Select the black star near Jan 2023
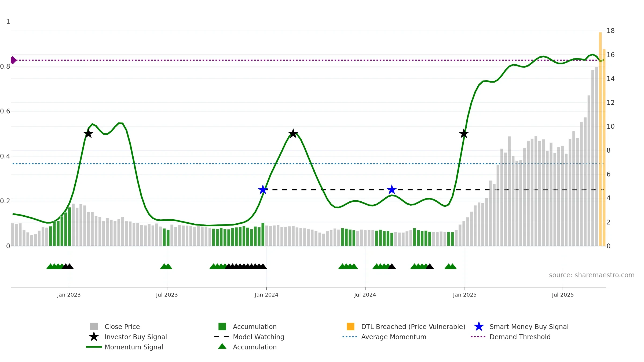Viewport: 644px width, 362px height. tap(88, 134)
